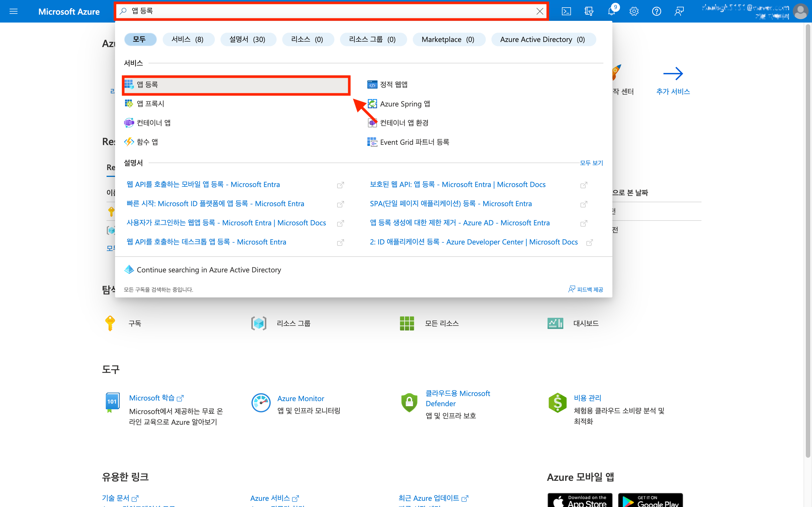Open the directory and subscription filter icon
812x507 pixels.
588,11
